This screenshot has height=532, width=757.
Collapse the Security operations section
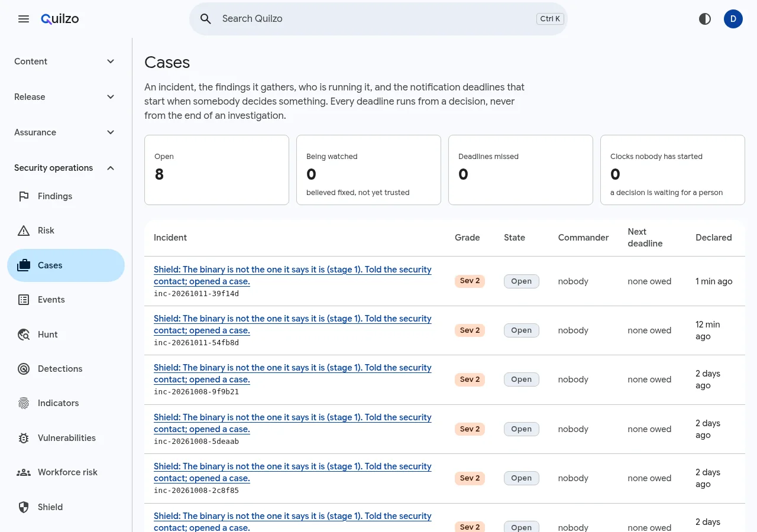tap(66, 168)
